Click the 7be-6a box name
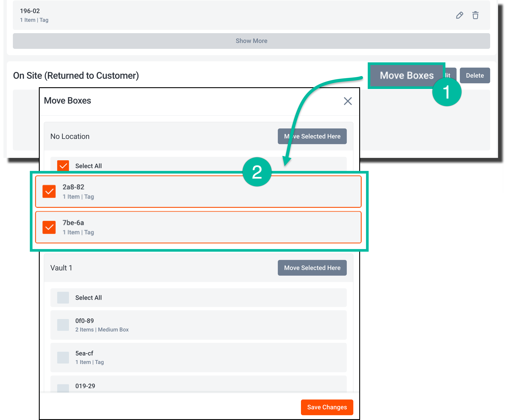This screenshot has width=505, height=420. (73, 222)
